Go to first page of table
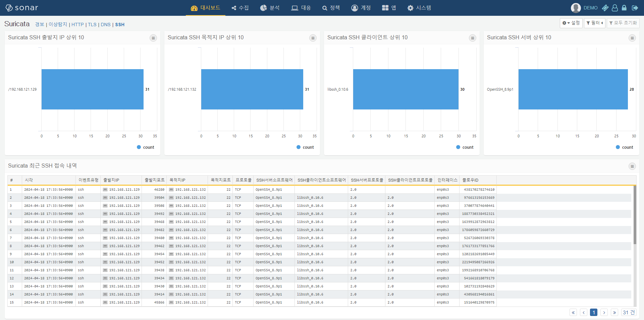 (573, 312)
